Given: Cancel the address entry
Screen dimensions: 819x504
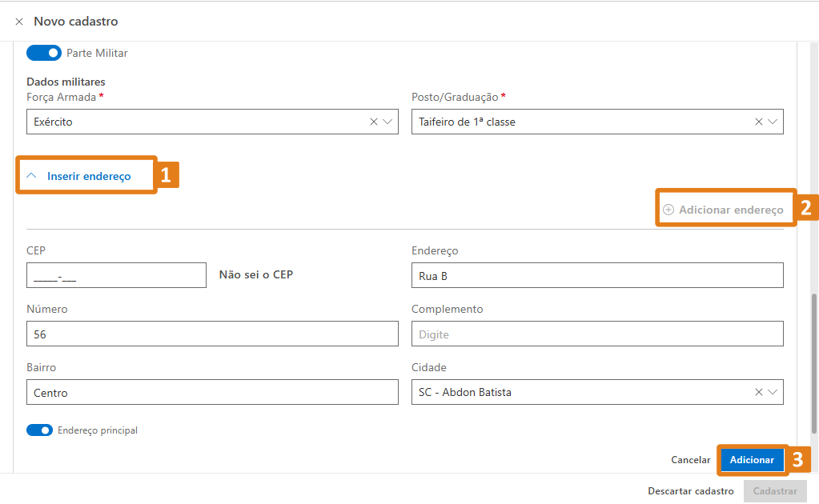Looking at the screenshot, I should 690,460.
